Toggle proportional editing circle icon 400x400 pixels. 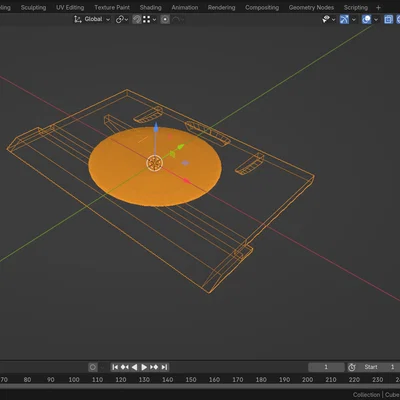pos(165,19)
